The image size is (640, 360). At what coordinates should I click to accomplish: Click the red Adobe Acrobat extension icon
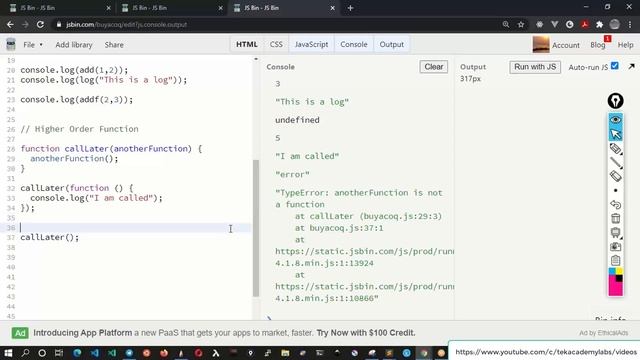point(584,24)
